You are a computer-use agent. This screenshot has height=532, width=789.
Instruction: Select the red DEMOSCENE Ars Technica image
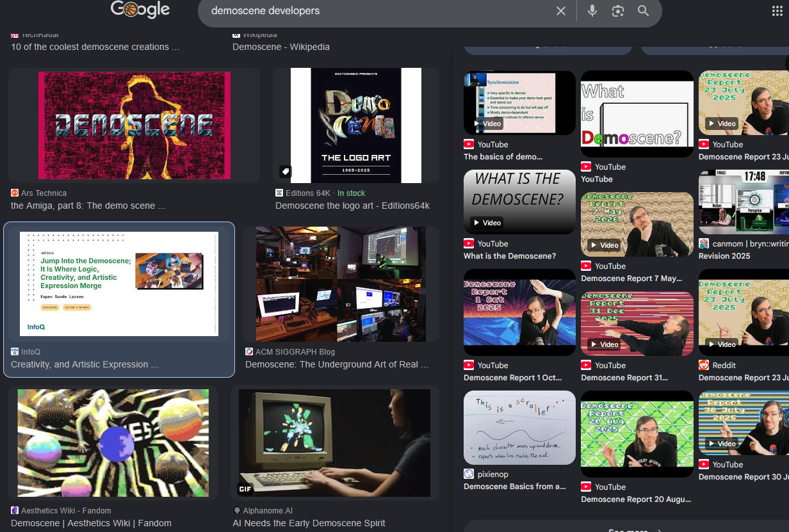pyautogui.click(x=134, y=125)
